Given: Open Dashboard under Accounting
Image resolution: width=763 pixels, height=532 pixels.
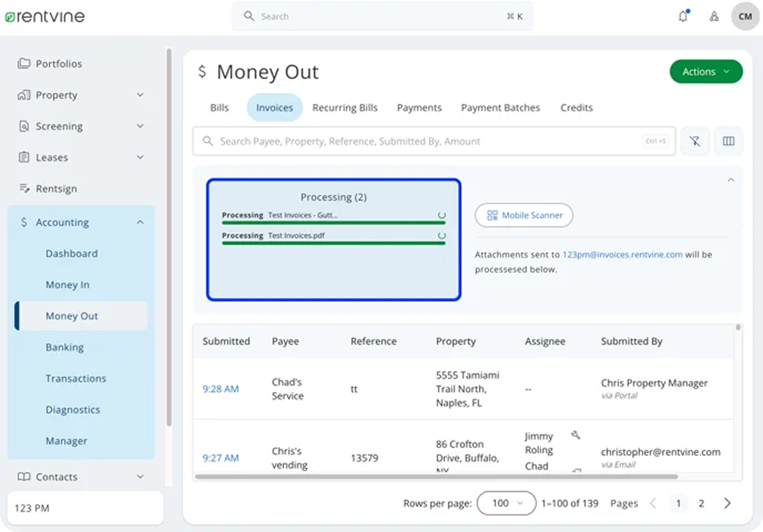Looking at the screenshot, I should (72, 253).
